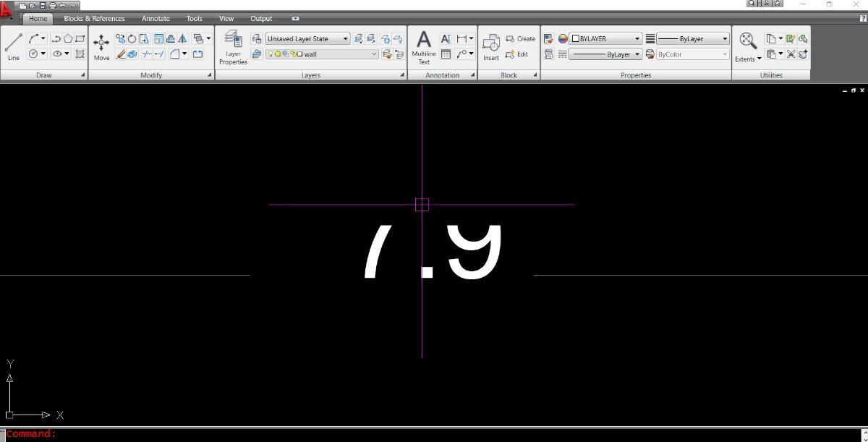
Task: Click the Hatch tool icon
Action: coord(80,54)
